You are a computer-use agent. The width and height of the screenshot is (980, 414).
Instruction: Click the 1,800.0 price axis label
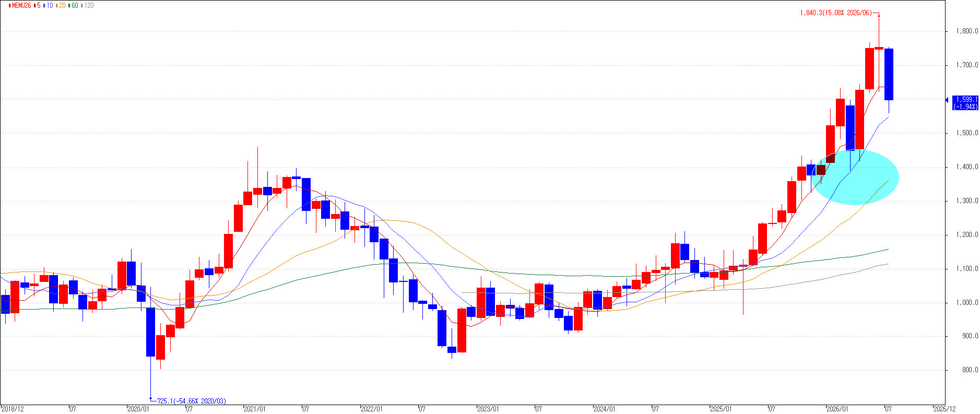(x=967, y=31)
